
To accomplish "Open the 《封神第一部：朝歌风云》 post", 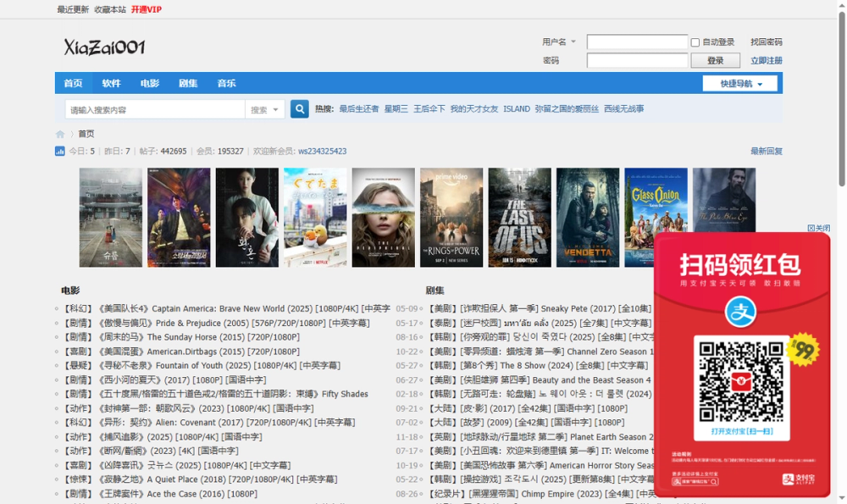I will 187,408.
